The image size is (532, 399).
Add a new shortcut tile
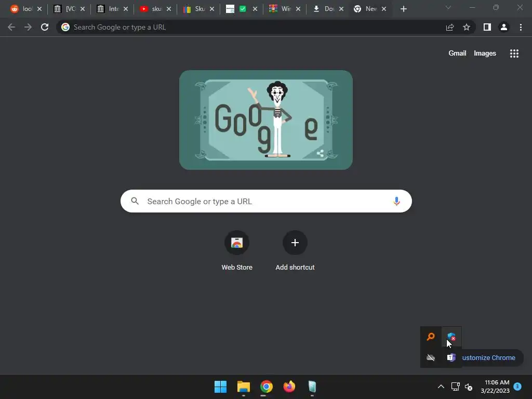tap(295, 251)
